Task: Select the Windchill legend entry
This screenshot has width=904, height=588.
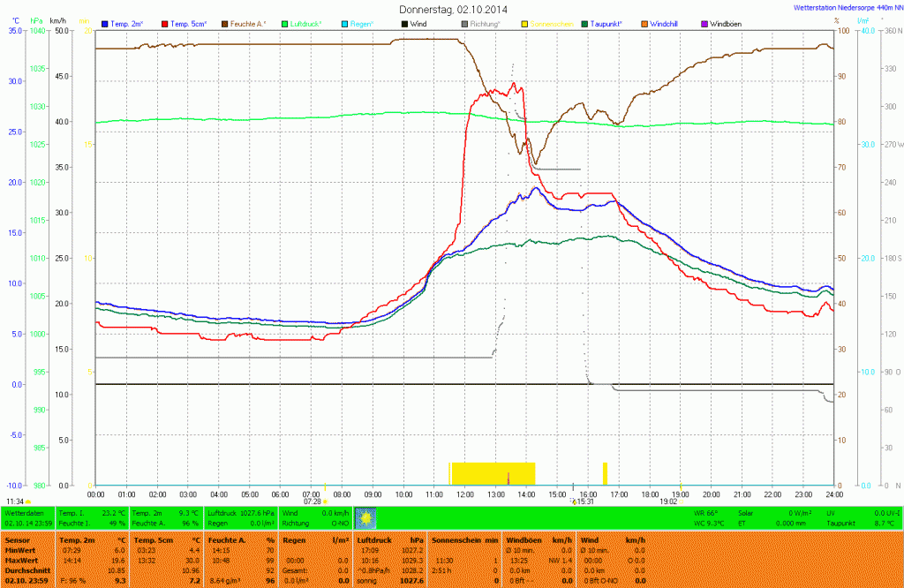Action: [x=669, y=23]
